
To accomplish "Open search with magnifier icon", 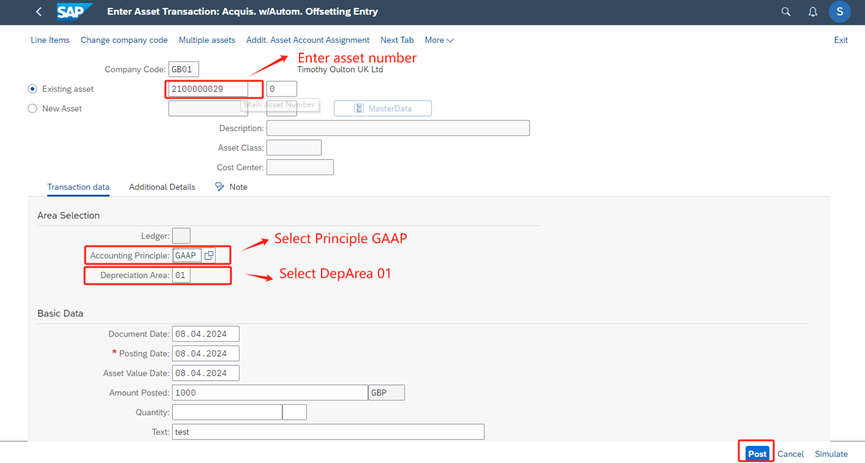I will 786,12.
